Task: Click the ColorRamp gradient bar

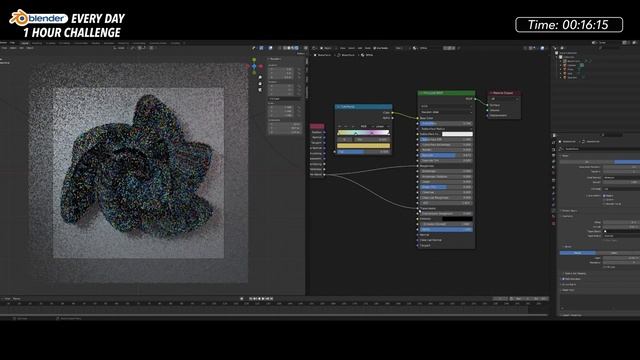Action: [x=363, y=133]
